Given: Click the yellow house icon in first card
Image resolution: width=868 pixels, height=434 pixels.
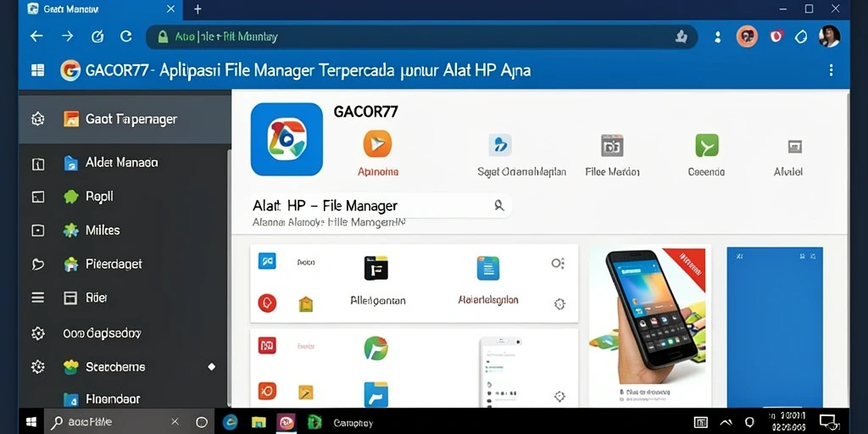Looking at the screenshot, I should (x=305, y=303).
